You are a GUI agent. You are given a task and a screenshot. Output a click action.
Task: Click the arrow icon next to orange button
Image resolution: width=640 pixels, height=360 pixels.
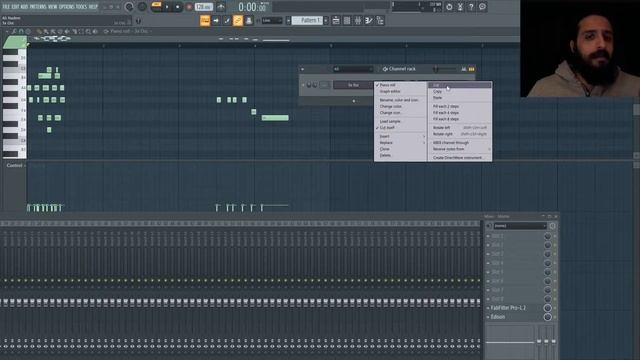pyautogui.click(x=216, y=20)
